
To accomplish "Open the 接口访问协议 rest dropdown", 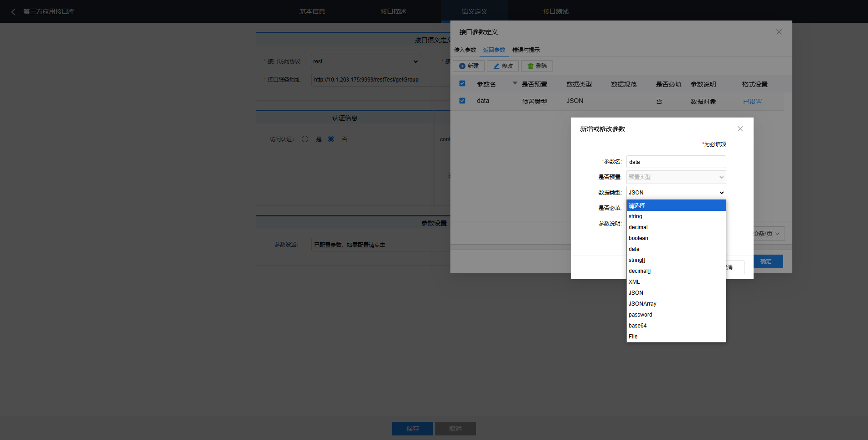I will pos(365,61).
